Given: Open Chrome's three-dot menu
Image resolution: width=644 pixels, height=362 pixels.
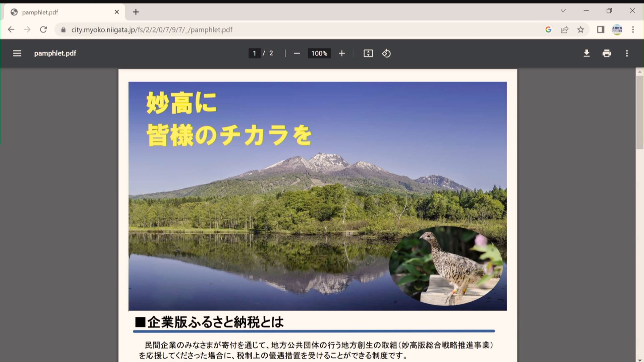Looking at the screenshot, I should (x=633, y=29).
